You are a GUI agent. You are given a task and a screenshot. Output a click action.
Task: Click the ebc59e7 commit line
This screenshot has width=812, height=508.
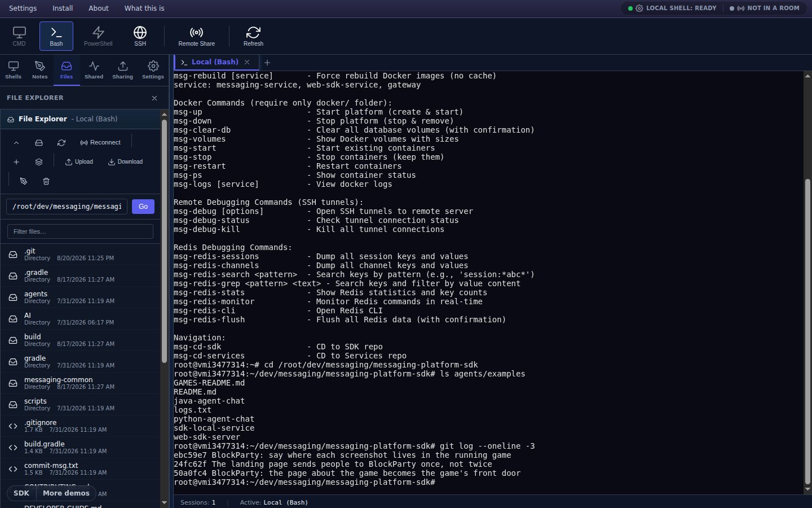coord(342,456)
